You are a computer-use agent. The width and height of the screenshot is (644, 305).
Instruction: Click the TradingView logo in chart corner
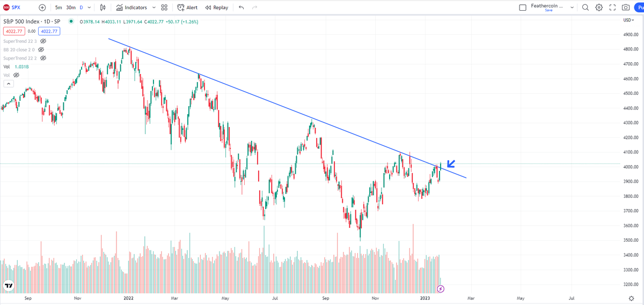click(8, 286)
